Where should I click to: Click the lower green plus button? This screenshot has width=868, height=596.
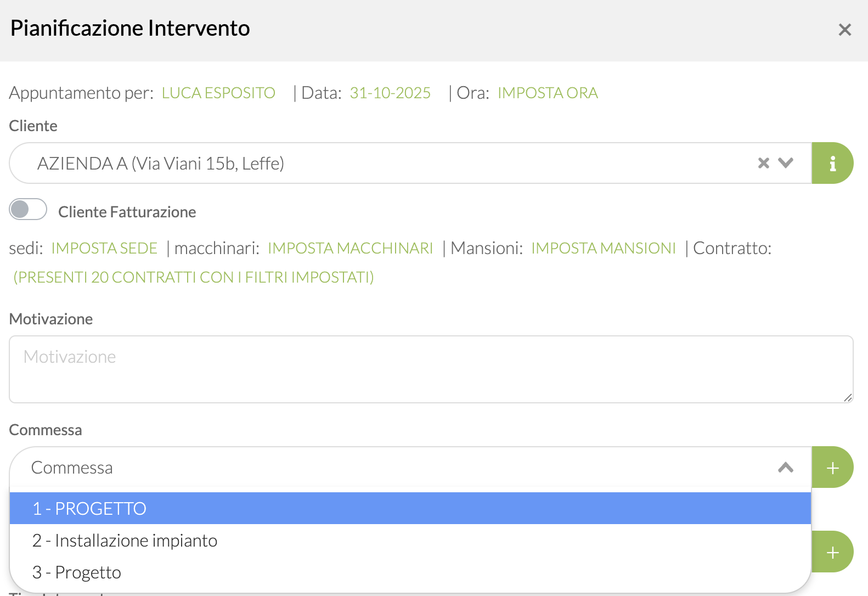pyautogui.click(x=832, y=552)
